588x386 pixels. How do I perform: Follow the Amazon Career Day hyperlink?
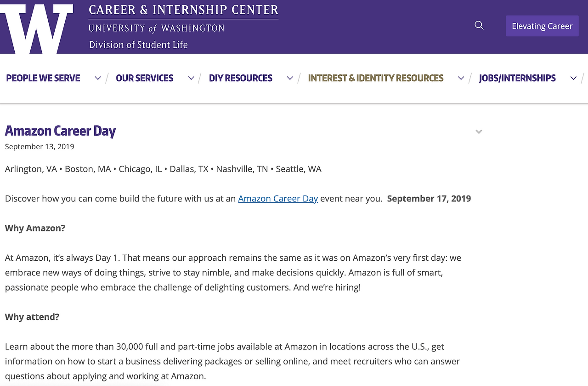278,199
